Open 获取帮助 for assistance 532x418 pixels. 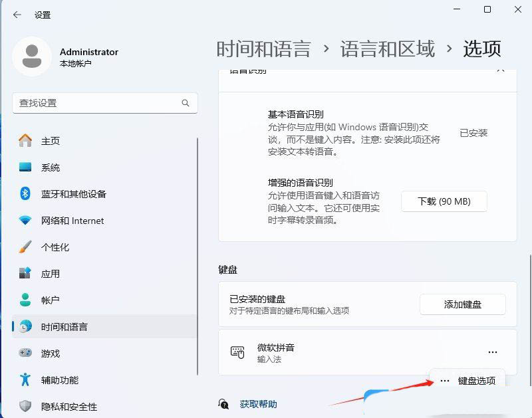pos(257,403)
